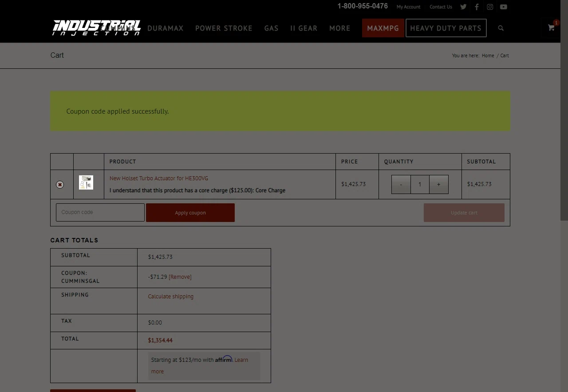The image size is (568, 392).
Task: Click Calculate shipping
Action: (x=171, y=297)
